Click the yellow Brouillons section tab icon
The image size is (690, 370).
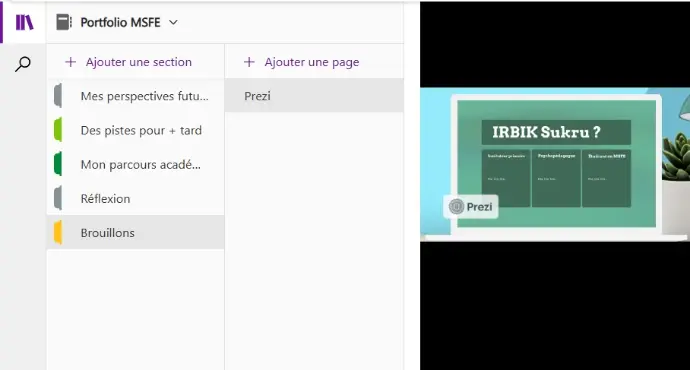[58, 233]
